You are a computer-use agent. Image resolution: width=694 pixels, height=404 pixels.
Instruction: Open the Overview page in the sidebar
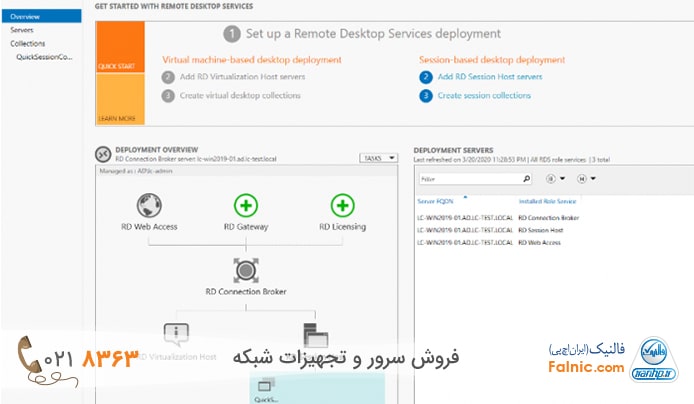point(25,17)
